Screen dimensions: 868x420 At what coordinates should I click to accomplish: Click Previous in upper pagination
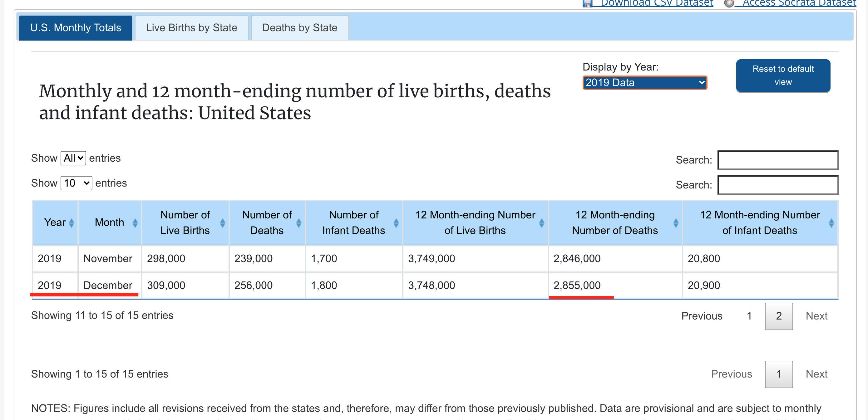pyautogui.click(x=702, y=316)
